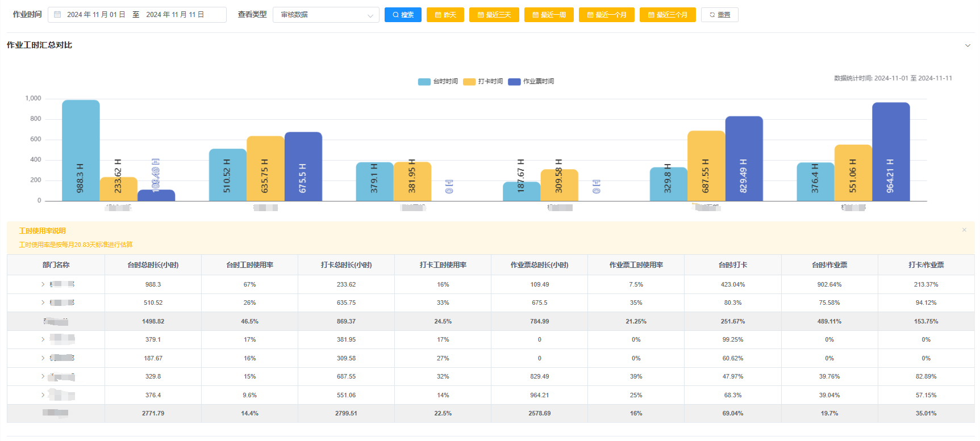The height and width of the screenshot is (441, 980).
Task: Select the cell showing 902.64%
Action: point(829,284)
